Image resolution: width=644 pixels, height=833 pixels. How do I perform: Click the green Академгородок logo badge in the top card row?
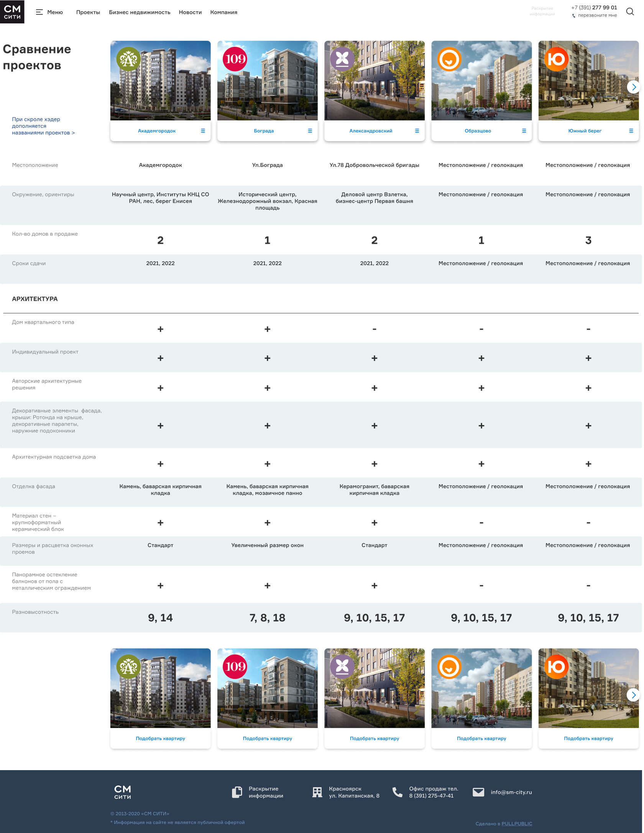tap(128, 59)
